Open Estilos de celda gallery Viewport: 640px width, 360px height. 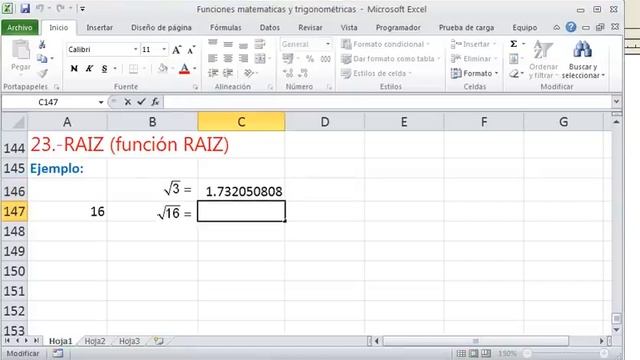point(376,73)
